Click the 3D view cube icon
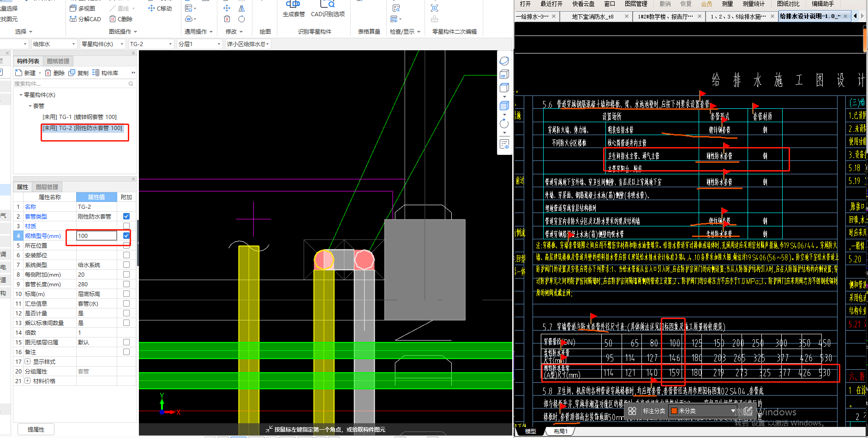The width and height of the screenshot is (868, 438). [x=504, y=74]
